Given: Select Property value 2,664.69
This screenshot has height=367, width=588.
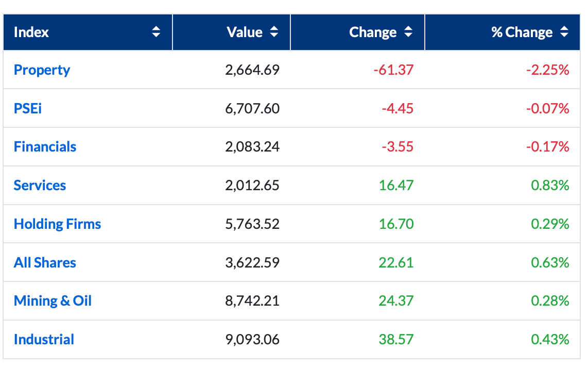Looking at the screenshot, I should 252,70.
